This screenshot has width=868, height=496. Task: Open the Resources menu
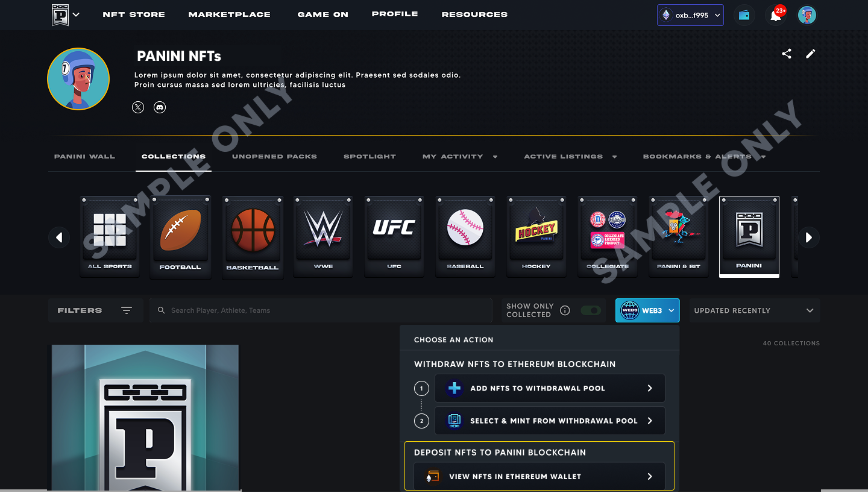point(474,14)
